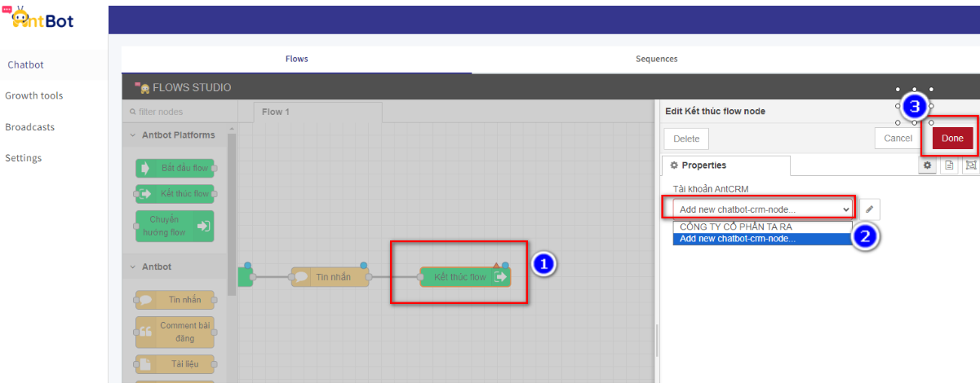The height and width of the screenshot is (392, 980).
Task: Select the Kết thúc flow canvas node
Action: 464,277
